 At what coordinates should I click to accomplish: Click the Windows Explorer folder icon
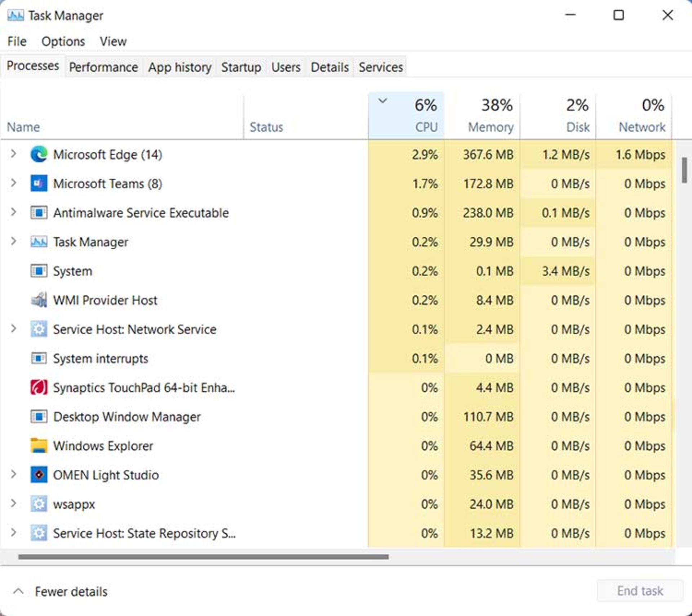[x=39, y=446]
